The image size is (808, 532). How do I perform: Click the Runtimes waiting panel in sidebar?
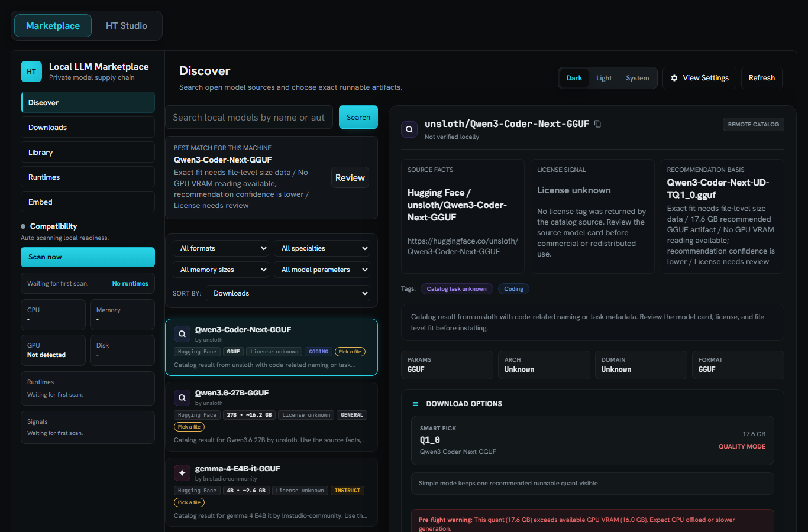tap(88, 388)
